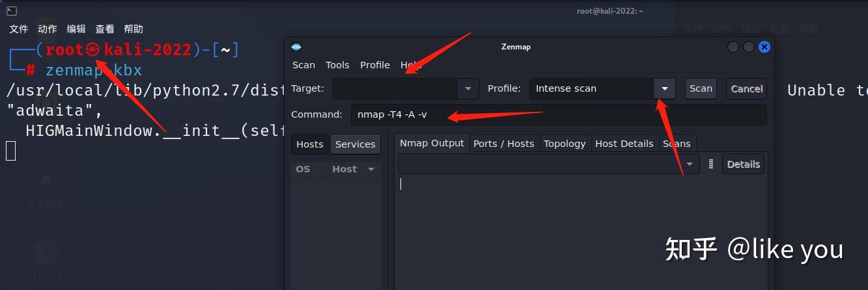
Task: Show the Services list
Action: click(355, 144)
